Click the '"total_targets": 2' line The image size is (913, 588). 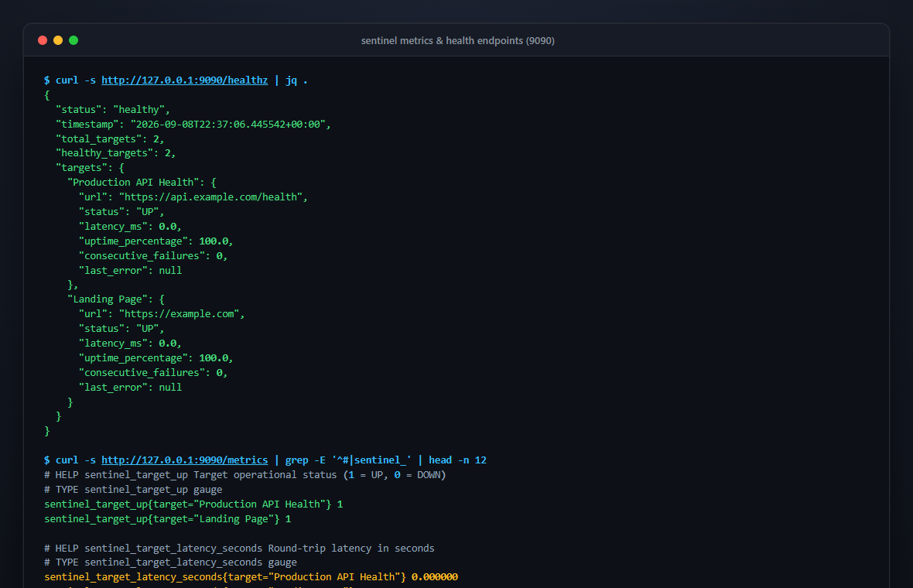[110, 138]
